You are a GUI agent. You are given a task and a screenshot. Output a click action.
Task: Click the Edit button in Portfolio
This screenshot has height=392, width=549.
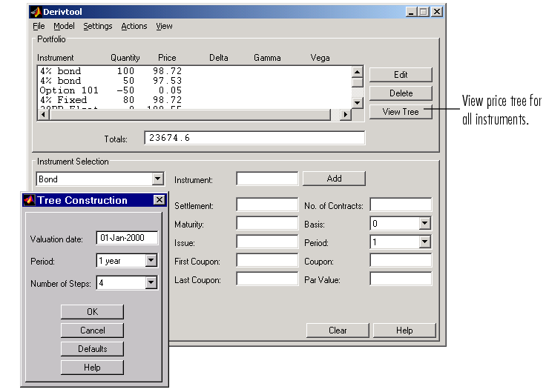click(401, 75)
